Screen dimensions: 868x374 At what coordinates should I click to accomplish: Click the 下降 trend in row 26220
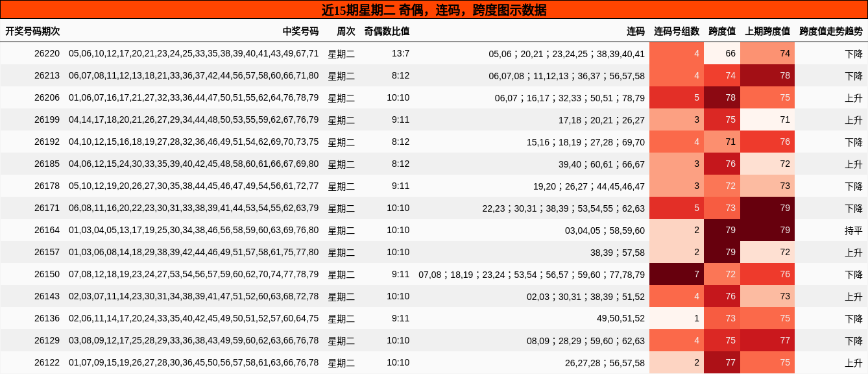point(854,53)
